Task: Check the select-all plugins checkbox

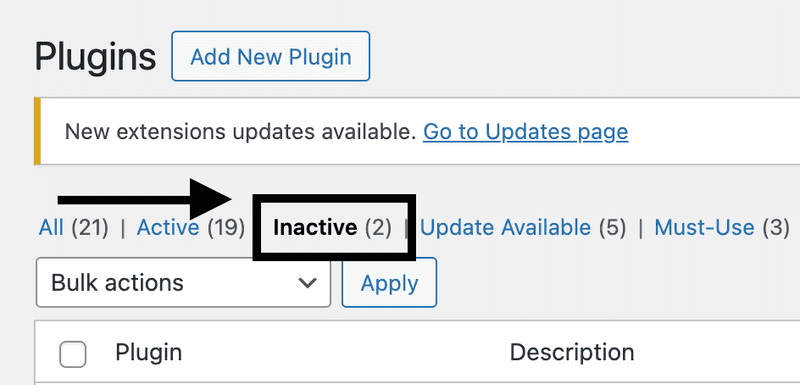Action: 72,354
